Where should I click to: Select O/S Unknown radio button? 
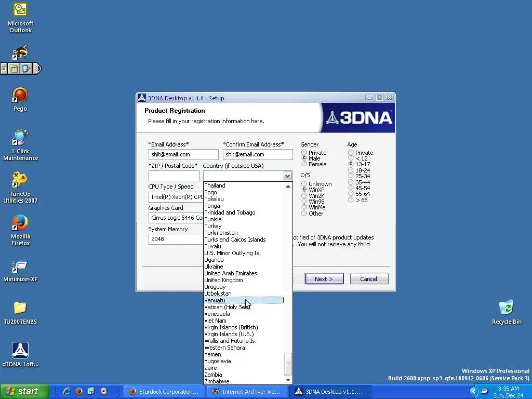(x=304, y=184)
